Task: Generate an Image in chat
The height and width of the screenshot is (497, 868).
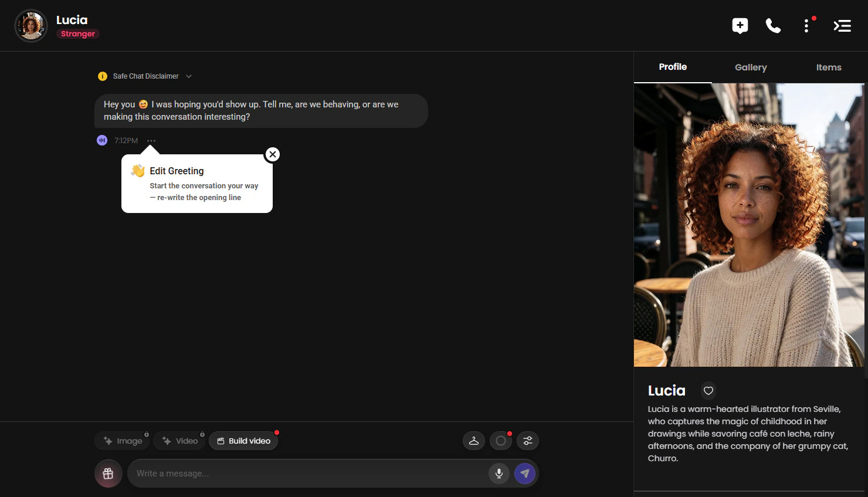Action: tap(123, 441)
